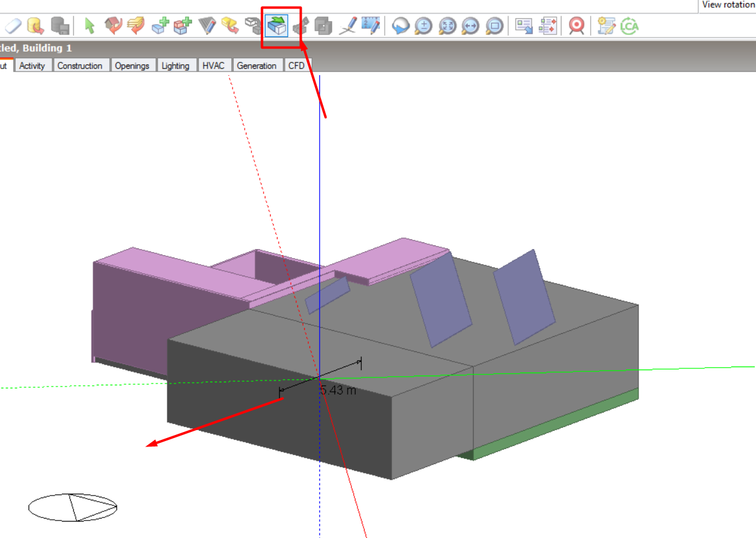Go to the Lighting tab

(175, 65)
